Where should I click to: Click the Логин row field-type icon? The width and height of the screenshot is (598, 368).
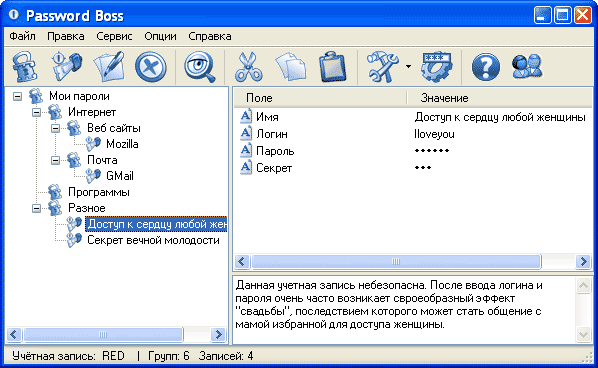coord(246,133)
